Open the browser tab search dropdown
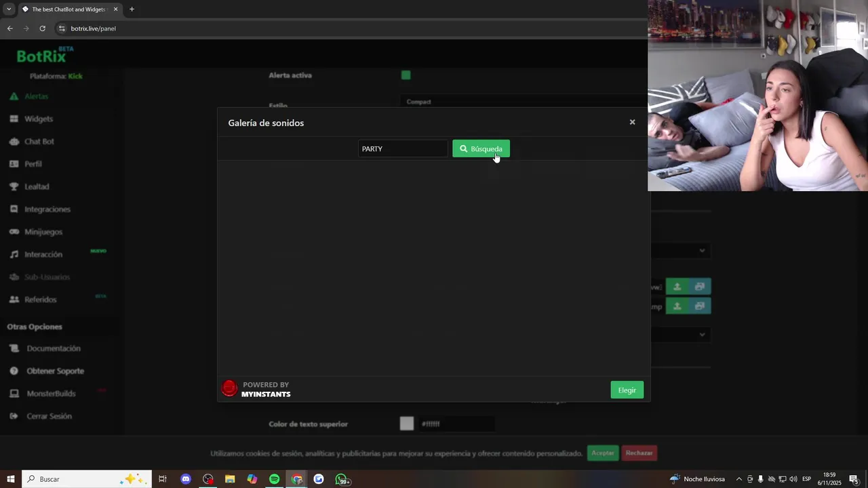 9,9
